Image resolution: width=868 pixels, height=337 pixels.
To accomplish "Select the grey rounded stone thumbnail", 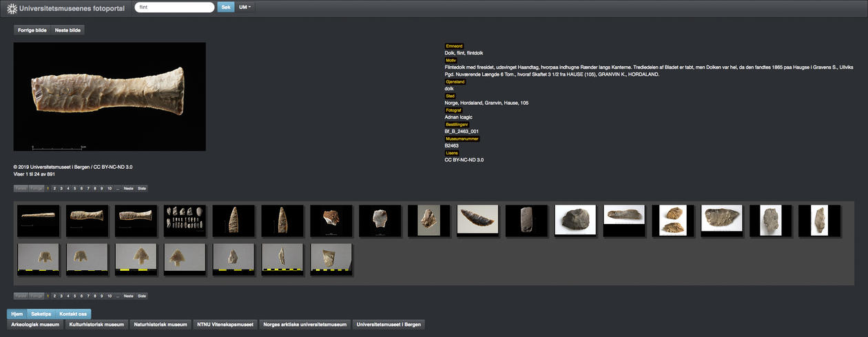I will pyautogui.click(x=576, y=221).
